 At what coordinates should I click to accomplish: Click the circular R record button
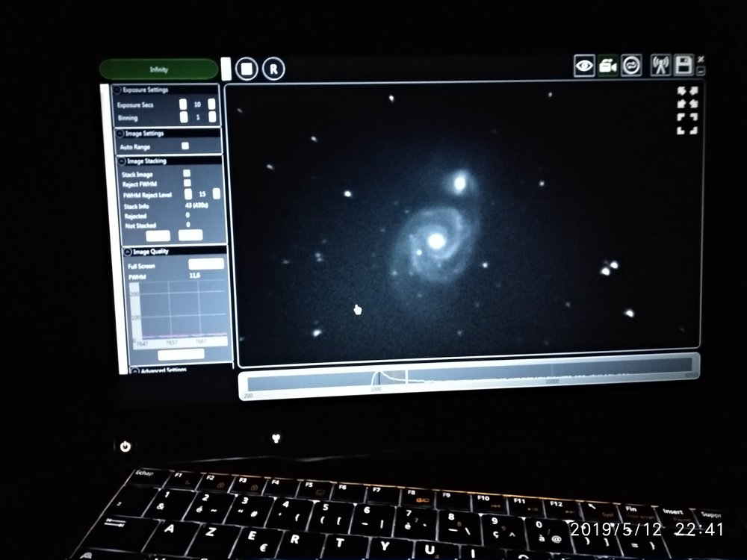point(273,69)
